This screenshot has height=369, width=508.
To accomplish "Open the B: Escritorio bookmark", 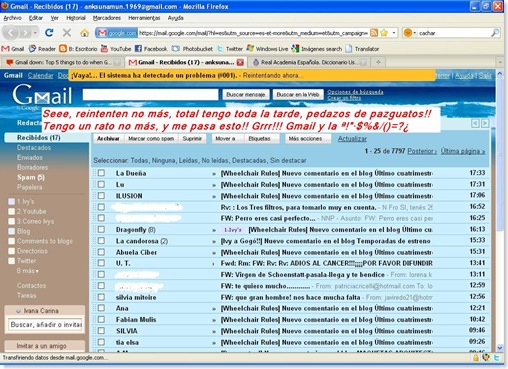I will (x=78, y=49).
